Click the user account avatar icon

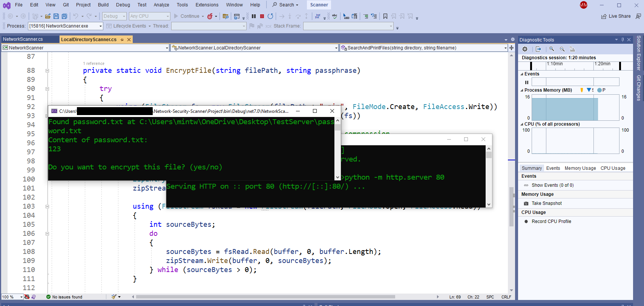[x=584, y=5]
